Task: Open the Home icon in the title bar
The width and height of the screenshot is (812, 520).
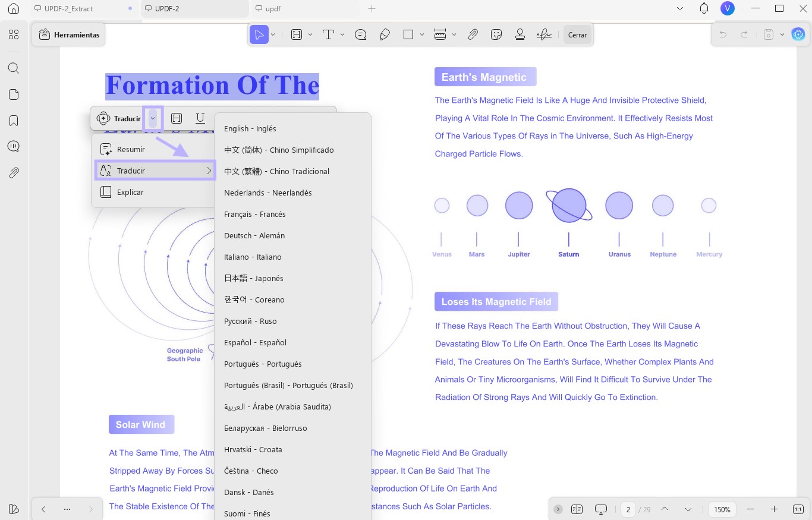Action: point(13,9)
